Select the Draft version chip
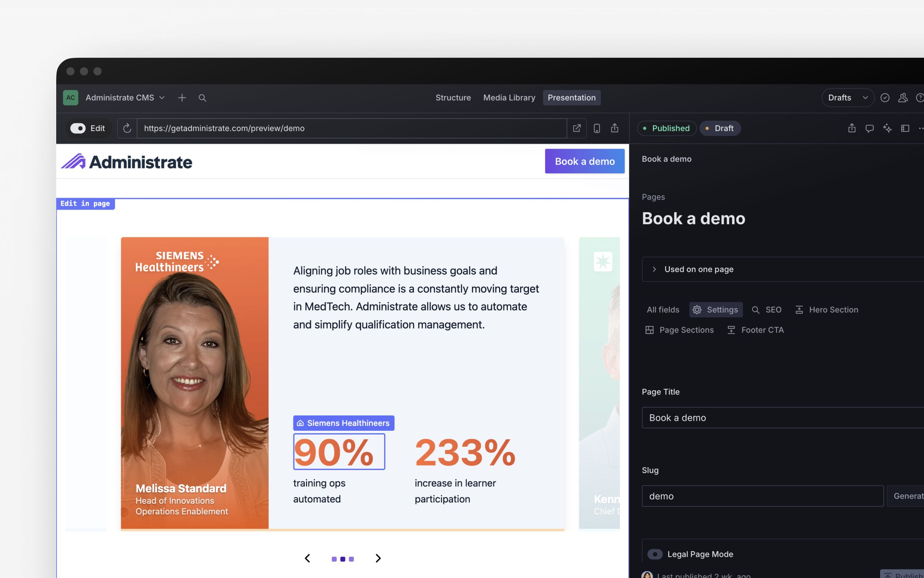Viewport: 924px width, 578px height. (720, 128)
